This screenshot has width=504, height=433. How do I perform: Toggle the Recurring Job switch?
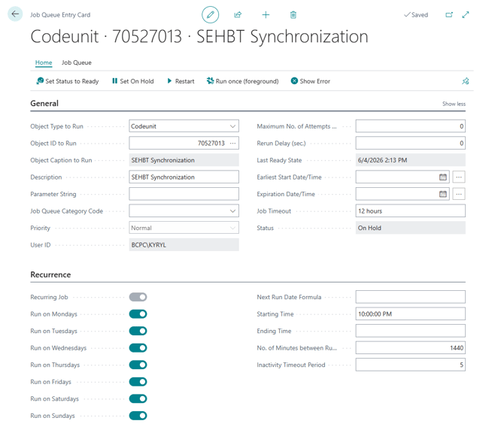(138, 297)
